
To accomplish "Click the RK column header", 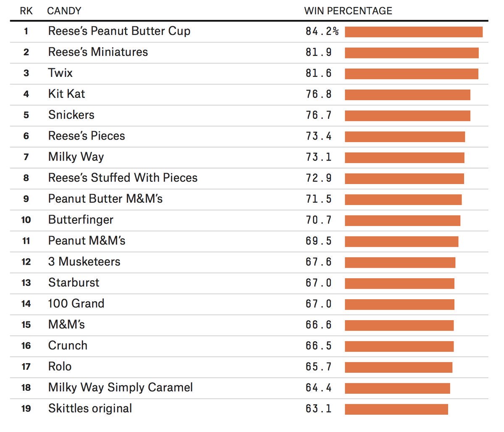I will pyautogui.click(x=26, y=11).
